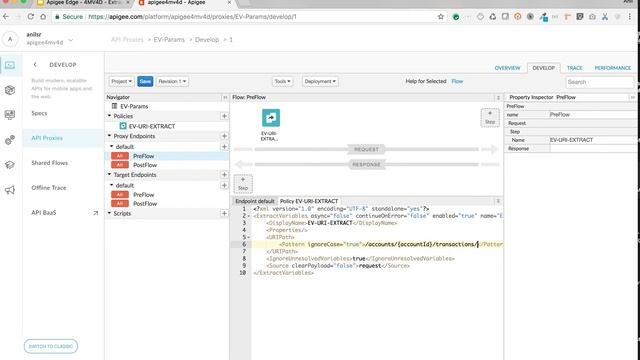
Task: Edit name value PreFlow in Property Inspector
Action: pyautogui.click(x=592, y=115)
